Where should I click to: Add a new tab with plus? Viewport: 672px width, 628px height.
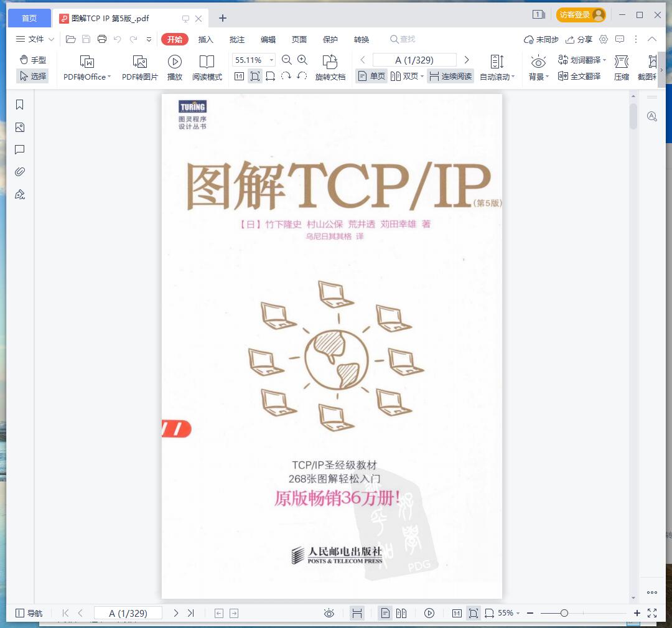click(x=222, y=18)
